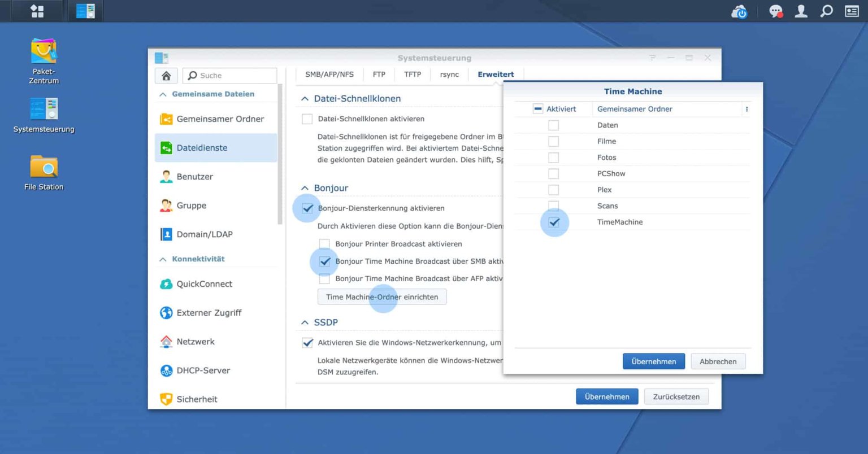Open the main menu grid in taskbar
Screen dimensions: 868x454
point(37,11)
